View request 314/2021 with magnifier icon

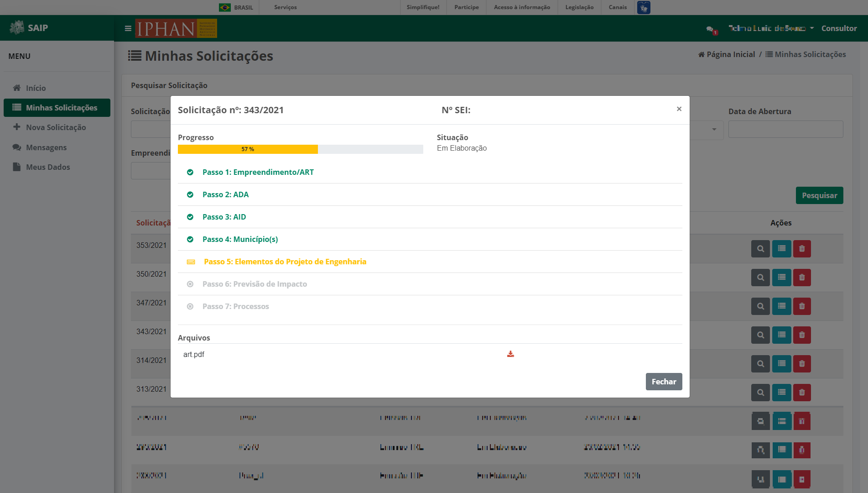pyautogui.click(x=760, y=364)
